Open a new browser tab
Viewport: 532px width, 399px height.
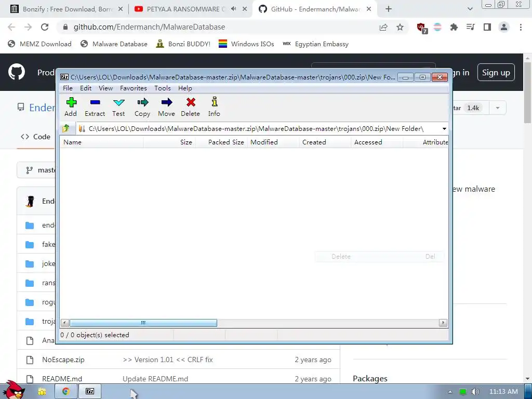click(x=389, y=9)
